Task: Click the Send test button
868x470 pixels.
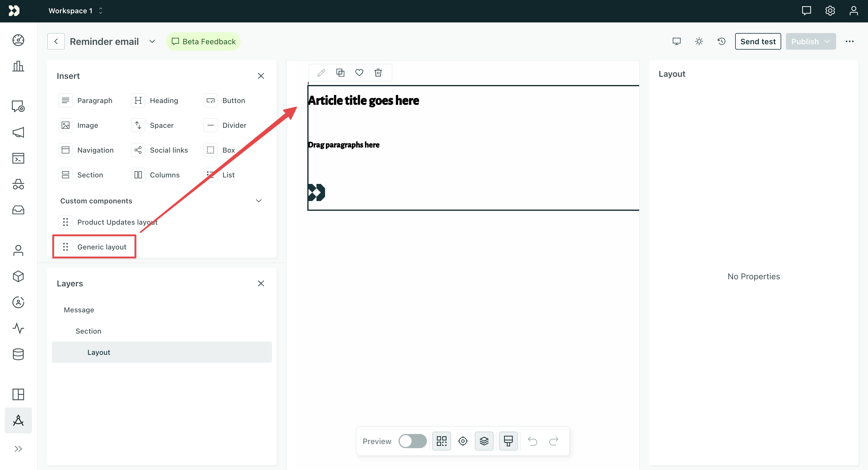Action: 758,41
